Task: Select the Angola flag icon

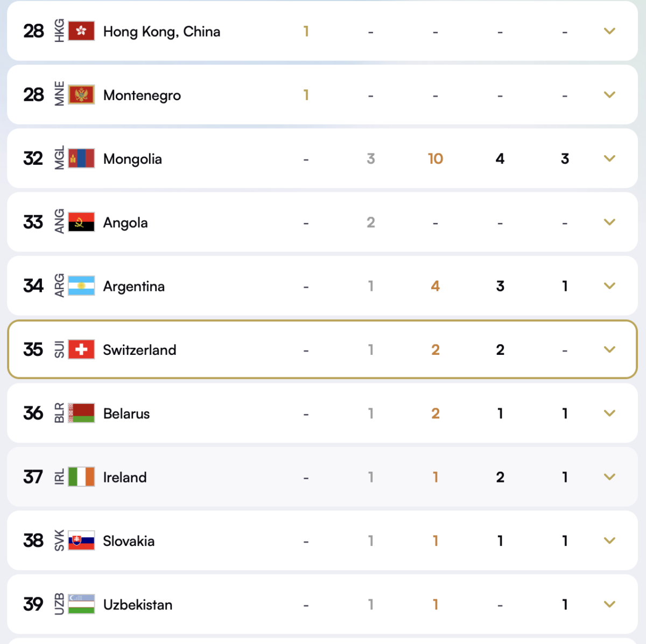Action: 82,222
